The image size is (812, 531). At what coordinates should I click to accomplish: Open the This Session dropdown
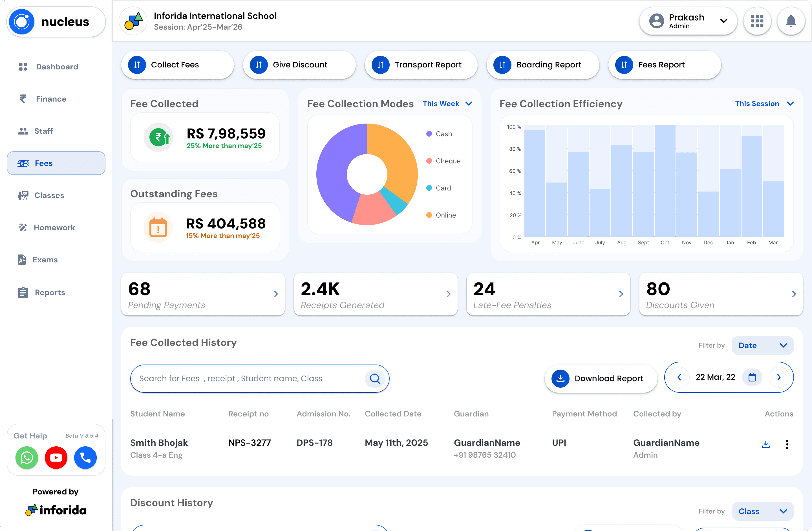(x=764, y=104)
